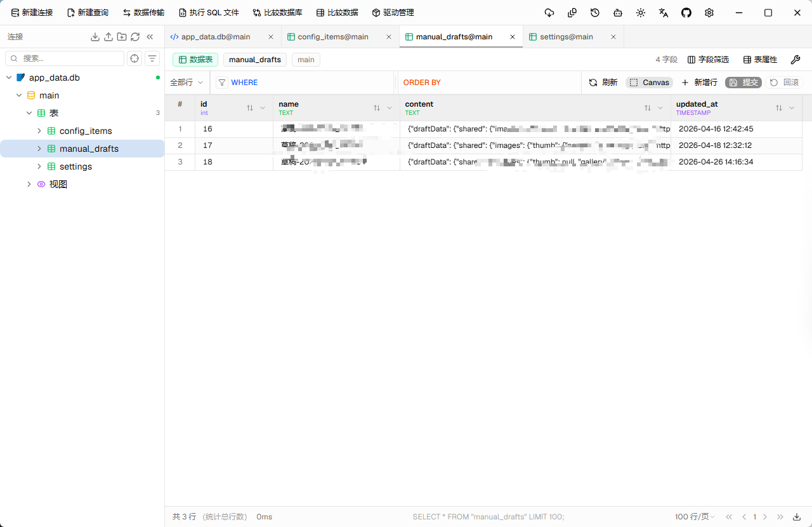Sort by the id column
The height and width of the screenshot is (527, 812).
[x=250, y=108]
